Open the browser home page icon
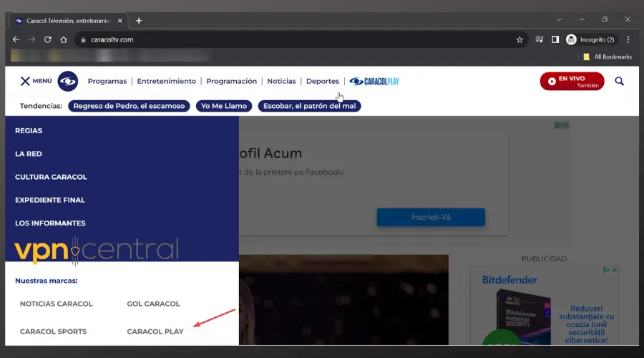The height and width of the screenshot is (358, 644). point(63,40)
